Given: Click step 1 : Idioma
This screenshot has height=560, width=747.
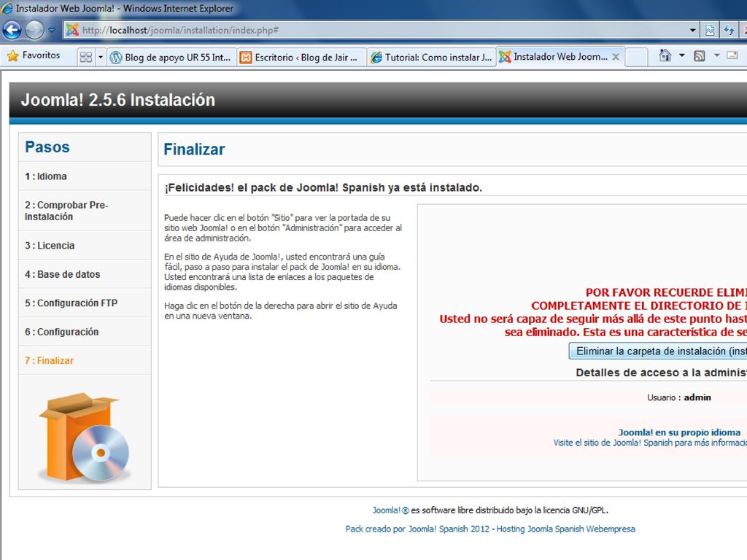Looking at the screenshot, I should tap(46, 176).
